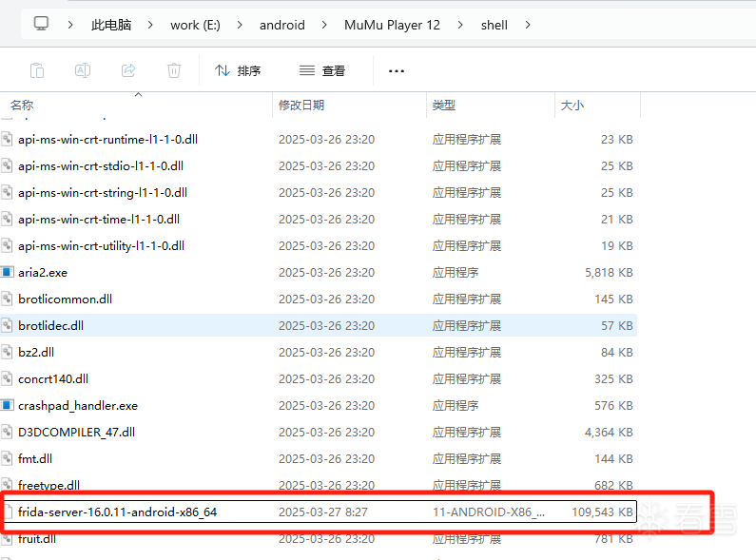Select the aria2.exe file
The height and width of the screenshot is (560, 756).
pos(43,273)
